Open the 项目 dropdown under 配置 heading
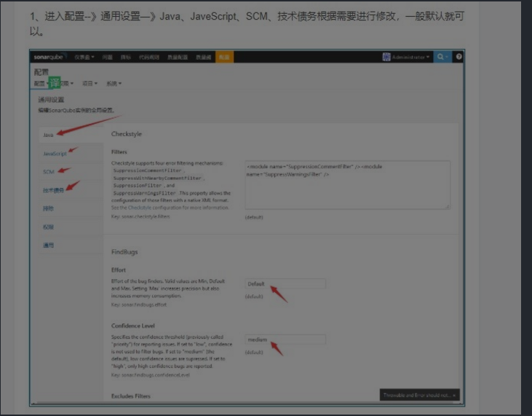 click(x=90, y=83)
